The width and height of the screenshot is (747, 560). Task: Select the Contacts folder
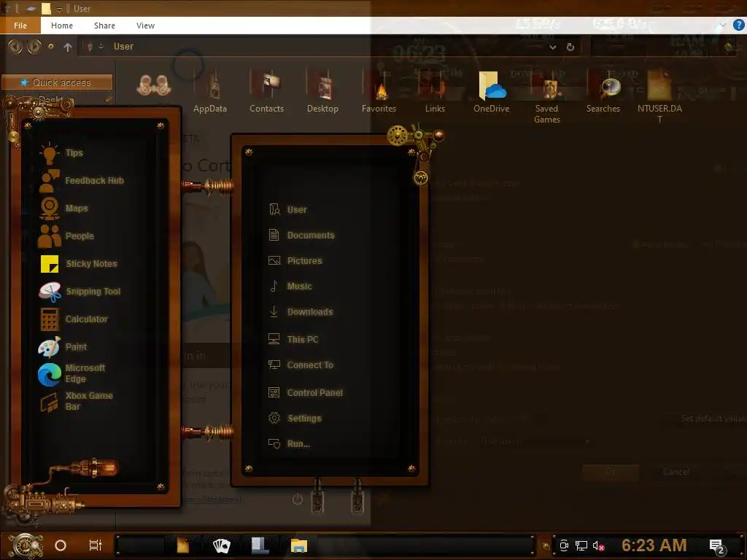(267, 93)
